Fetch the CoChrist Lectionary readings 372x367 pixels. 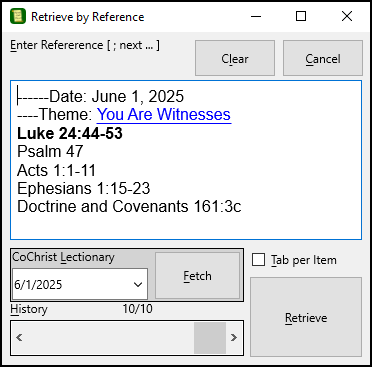coord(197,276)
